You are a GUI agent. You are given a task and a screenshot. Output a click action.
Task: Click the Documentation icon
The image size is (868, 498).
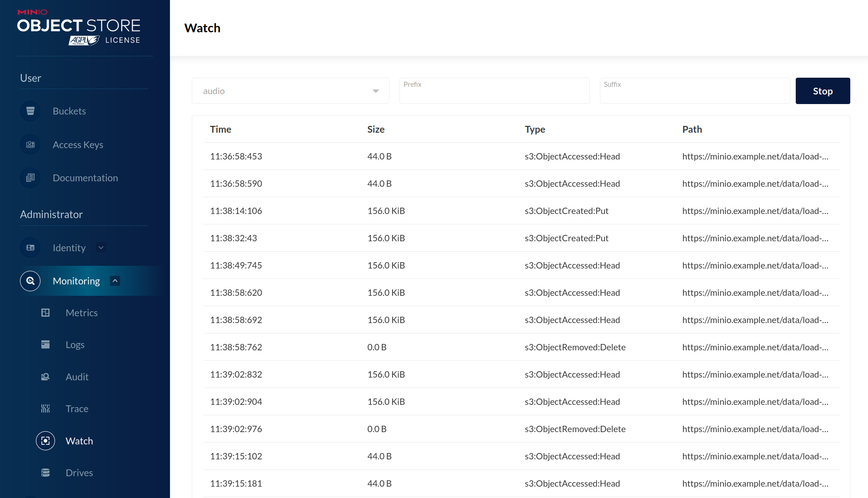pos(30,178)
